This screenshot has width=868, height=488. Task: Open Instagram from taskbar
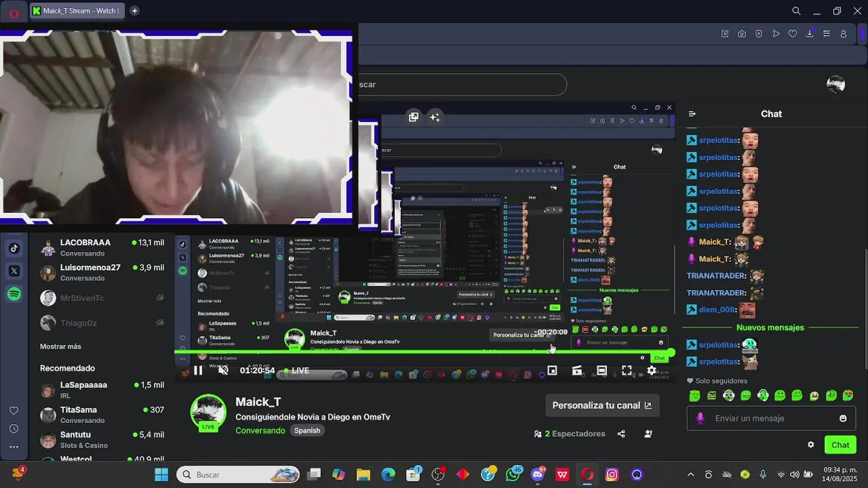612,474
